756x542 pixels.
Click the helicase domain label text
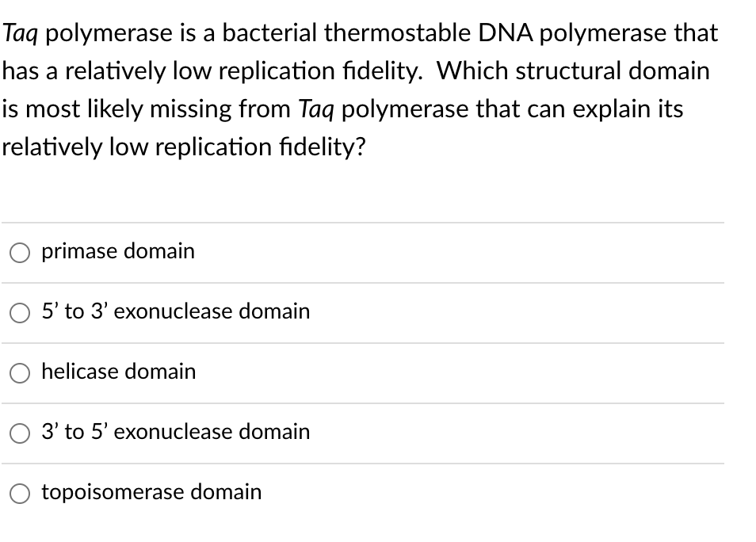point(118,372)
